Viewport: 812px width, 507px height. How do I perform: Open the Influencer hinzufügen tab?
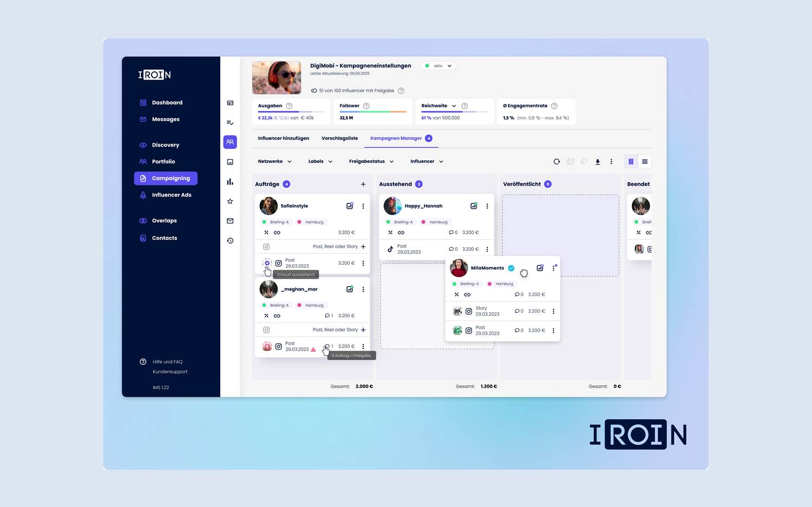[283, 139]
